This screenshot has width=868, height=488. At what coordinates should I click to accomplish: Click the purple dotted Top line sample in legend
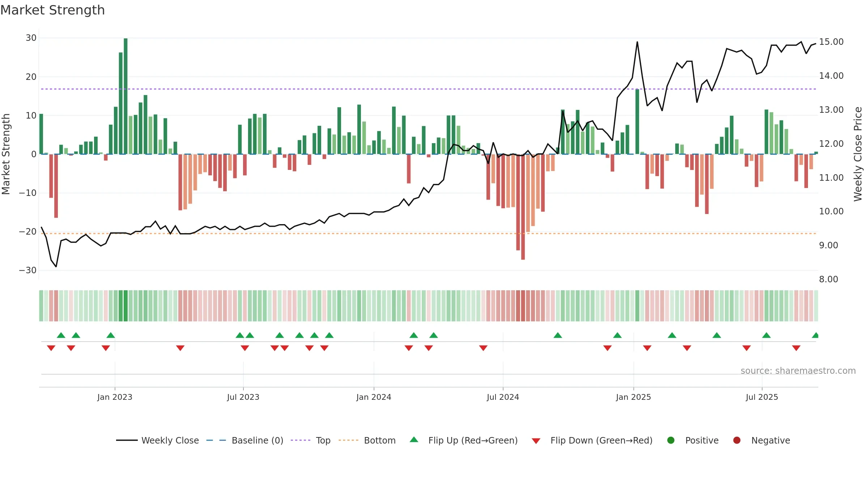pos(301,440)
